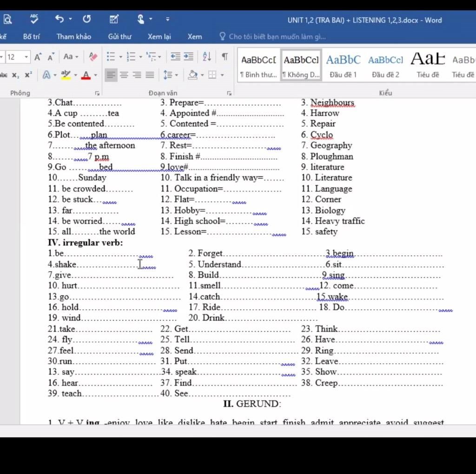Clear all formatting with eraser icon
476x474 pixels.
pos(93,56)
